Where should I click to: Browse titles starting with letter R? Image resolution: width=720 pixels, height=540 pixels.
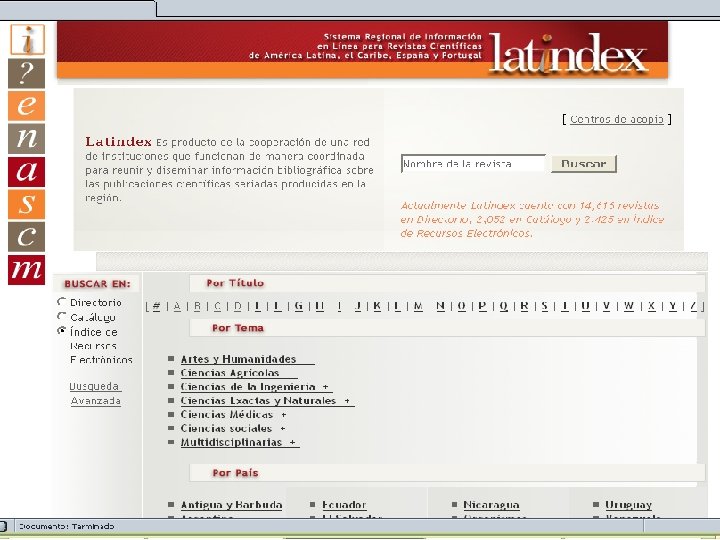[524, 306]
